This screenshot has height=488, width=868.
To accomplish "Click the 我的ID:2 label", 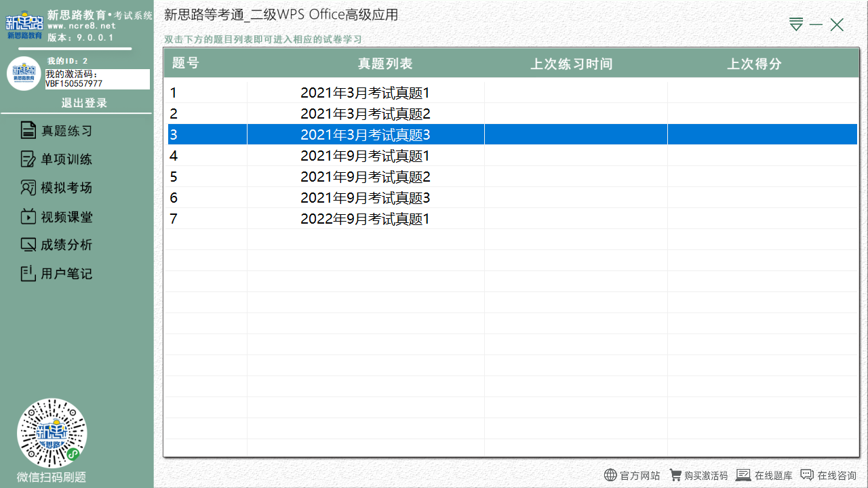I will [x=67, y=61].
